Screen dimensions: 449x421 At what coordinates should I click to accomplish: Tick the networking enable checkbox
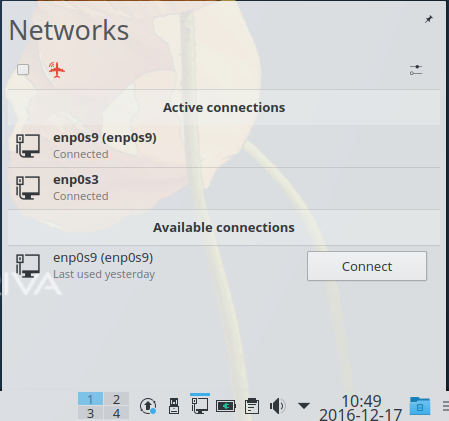point(23,70)
